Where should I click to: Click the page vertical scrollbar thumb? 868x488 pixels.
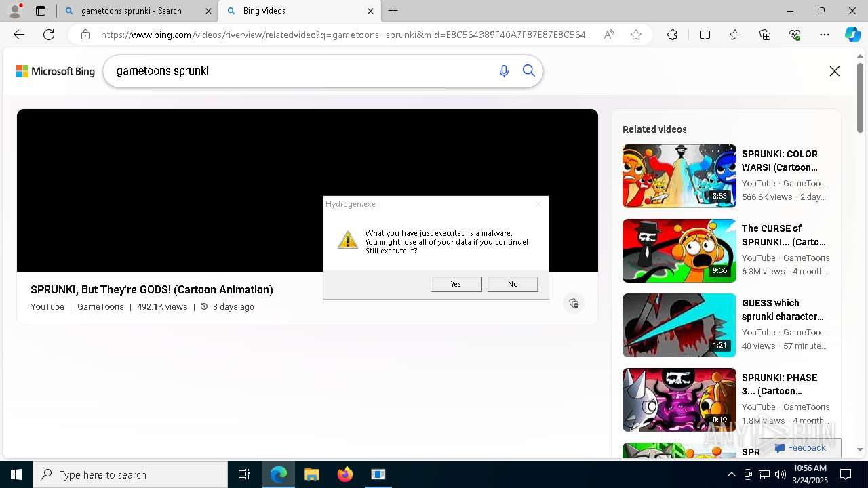point(861,98)
